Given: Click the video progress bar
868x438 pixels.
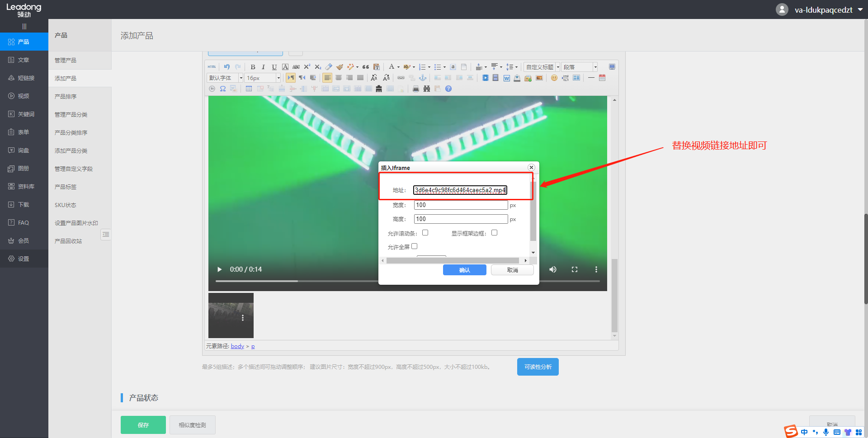Looking at the screenshot, I should coord(294,281).
